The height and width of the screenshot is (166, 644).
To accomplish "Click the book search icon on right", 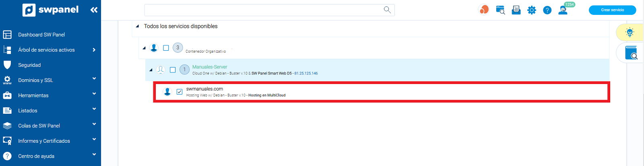I will click(x=631, y=53).
